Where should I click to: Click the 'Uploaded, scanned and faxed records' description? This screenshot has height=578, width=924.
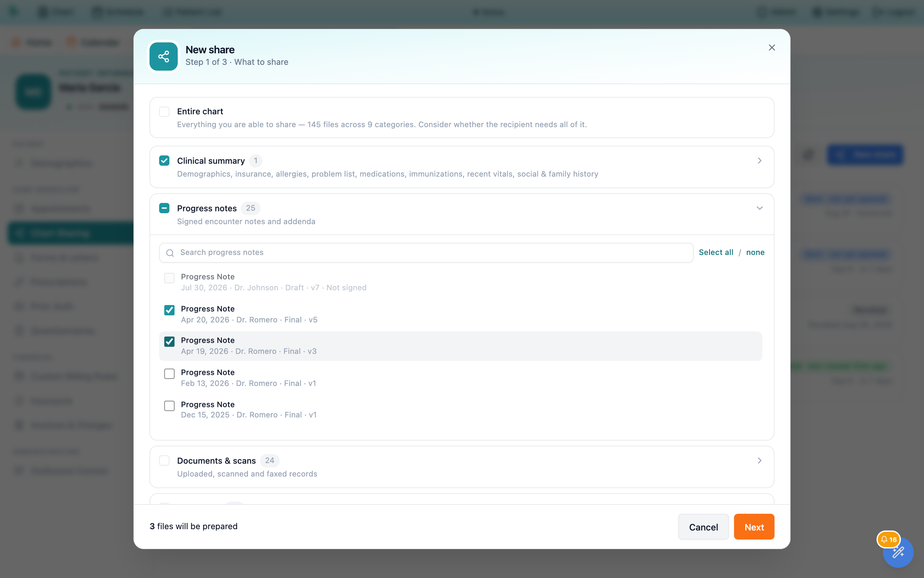247,474
